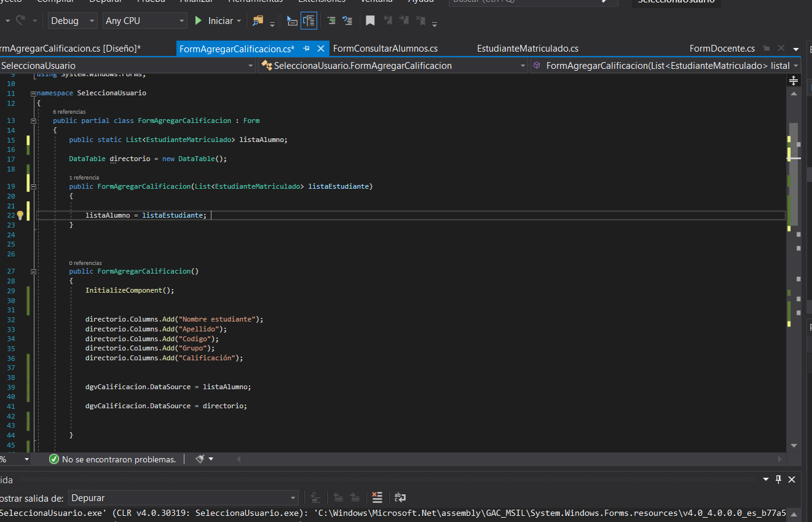812x522 pixels.
Task: Open the 6 referencias CodeLens link
Action: (x=69, y=112)
